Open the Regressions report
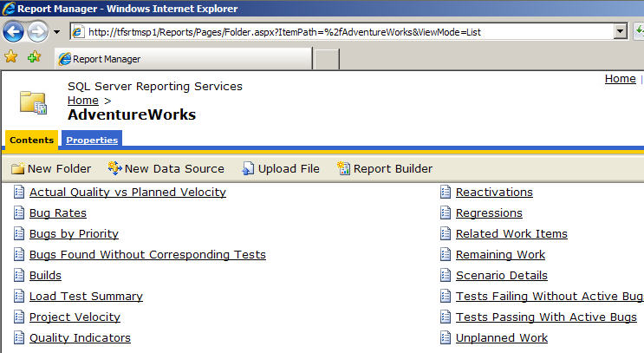644x353 pixels. click(489, 212)
